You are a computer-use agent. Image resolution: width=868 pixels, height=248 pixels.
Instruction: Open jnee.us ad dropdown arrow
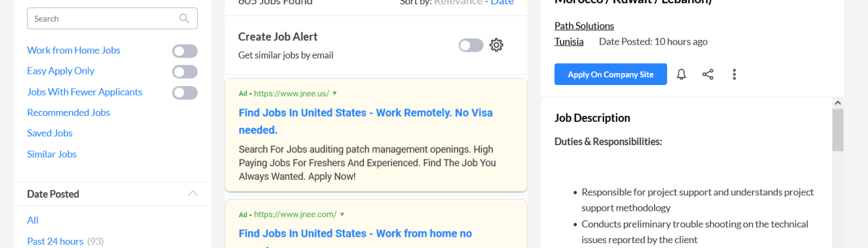(335, 94)
